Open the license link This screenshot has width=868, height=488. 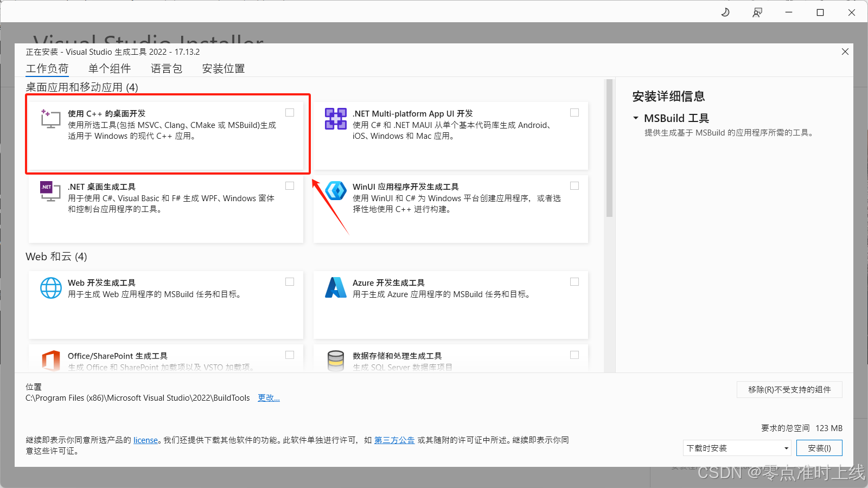pos(145,440)
